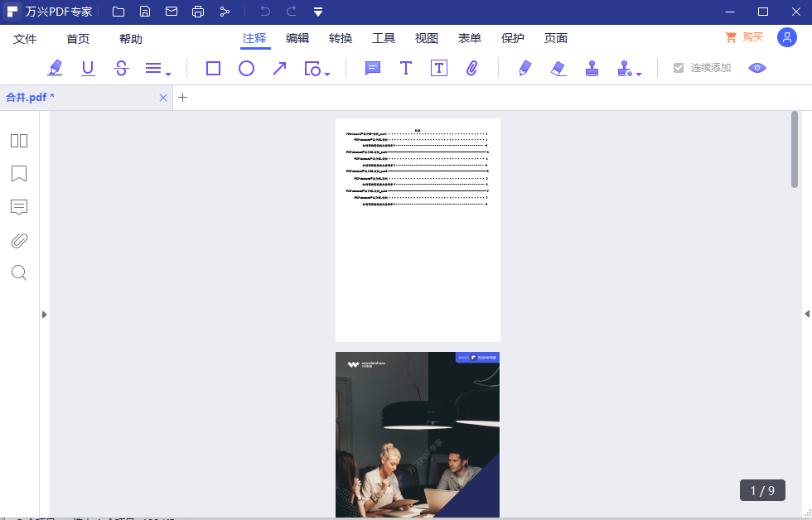Image resolution: width=812 pixels, height=520 pixels.
Task: Open the 编辑 menu tab
Action: [297, 38]
